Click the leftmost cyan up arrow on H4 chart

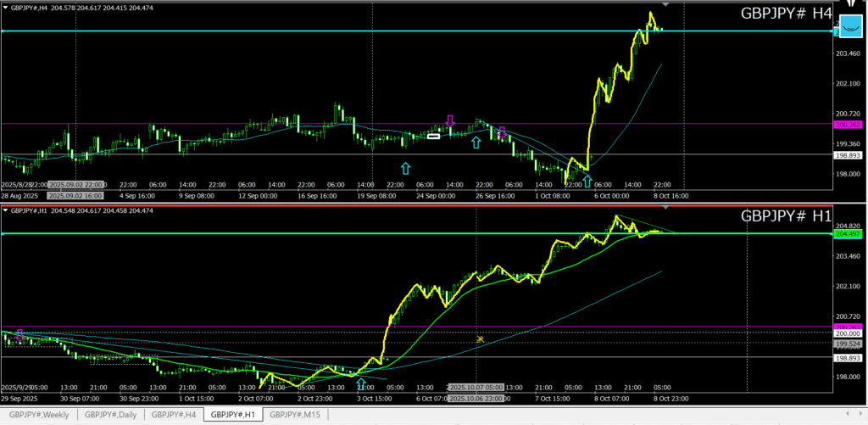coord(405,168)
